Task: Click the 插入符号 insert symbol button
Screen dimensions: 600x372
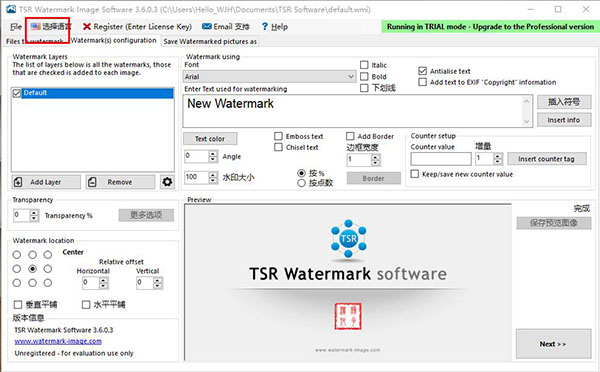Action: (x=564, y=102)
